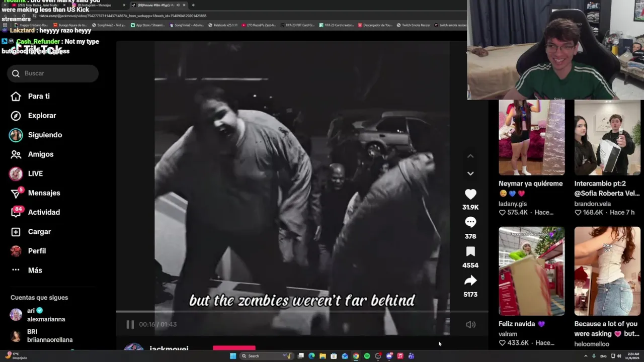644x362 pixels.
Task: Close the Instagram browser tab
Action: [x=124, y=5]
